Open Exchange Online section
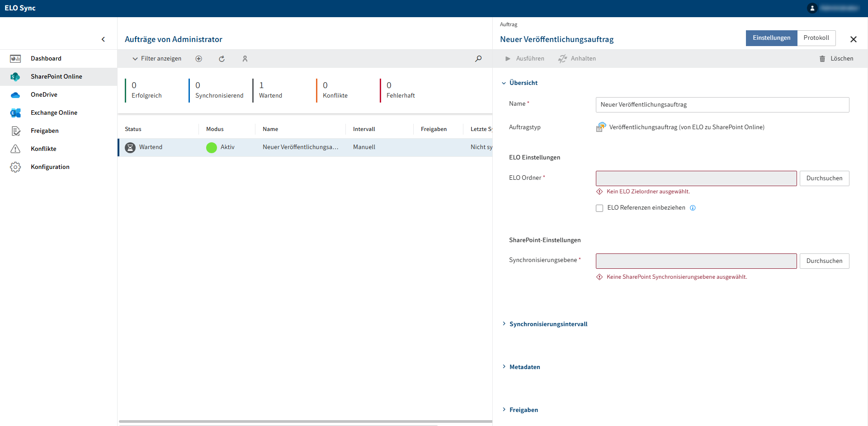The image size is (868, 426). (59, 113)
